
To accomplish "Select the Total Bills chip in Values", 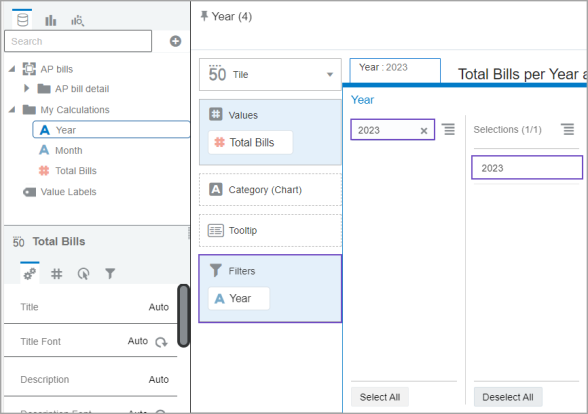I will [x=250, y=142].
